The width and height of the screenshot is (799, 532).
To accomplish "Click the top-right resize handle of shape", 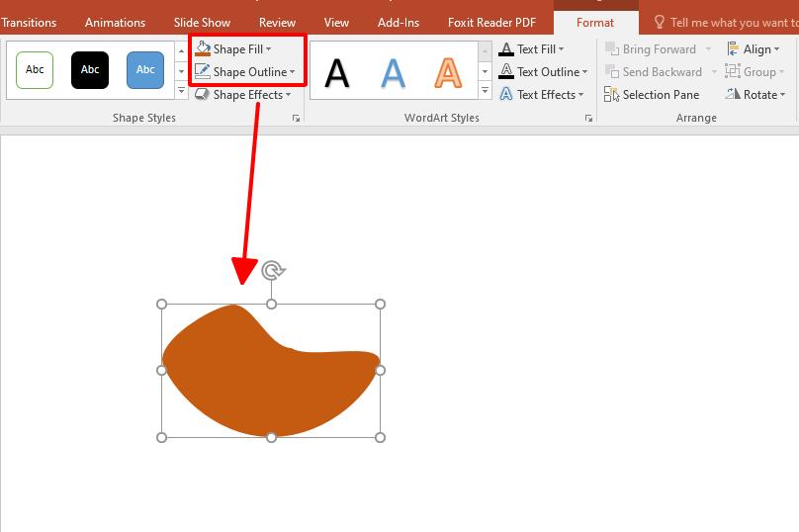I will (380, 305).
